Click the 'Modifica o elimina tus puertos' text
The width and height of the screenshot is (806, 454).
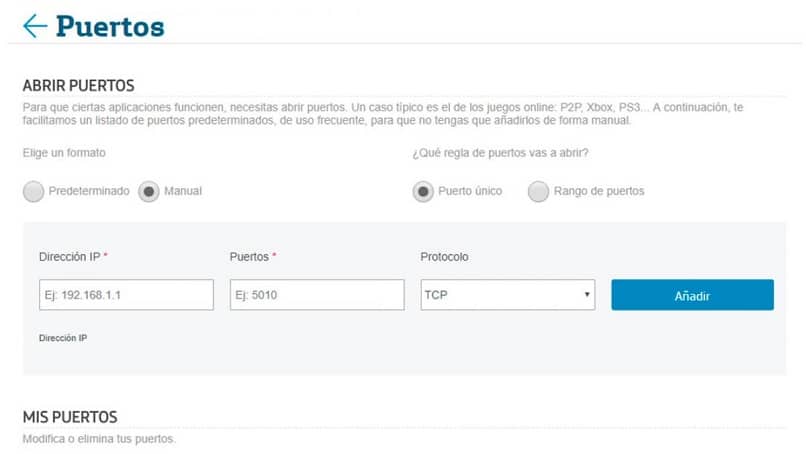tap(99, 439)
